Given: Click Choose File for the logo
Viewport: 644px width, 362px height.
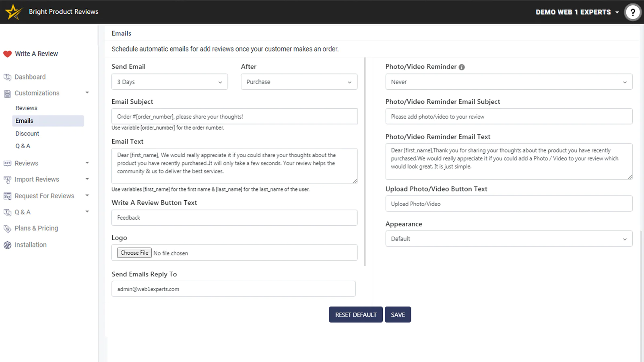Looking at the screenshot, I should tap(134, 253).
